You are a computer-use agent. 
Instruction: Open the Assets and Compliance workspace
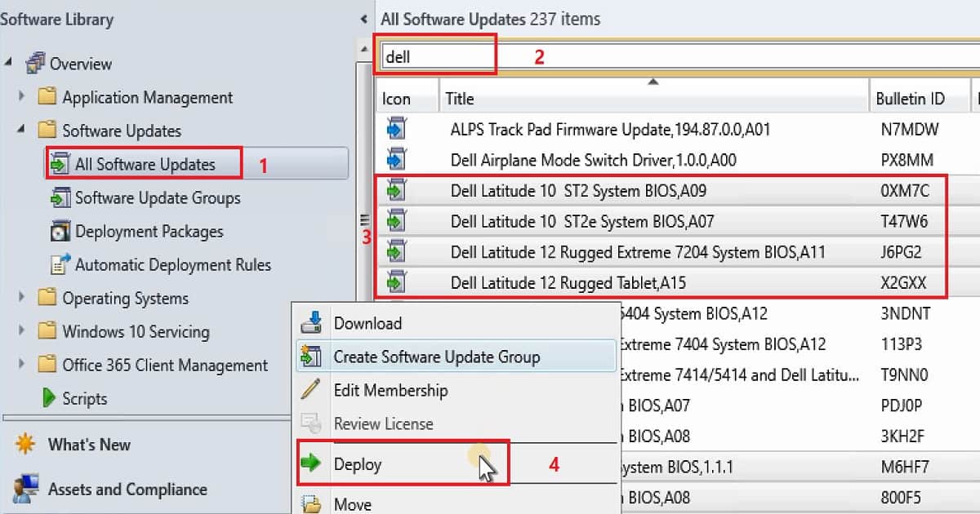pyautogui.click(x=127, y=490)
